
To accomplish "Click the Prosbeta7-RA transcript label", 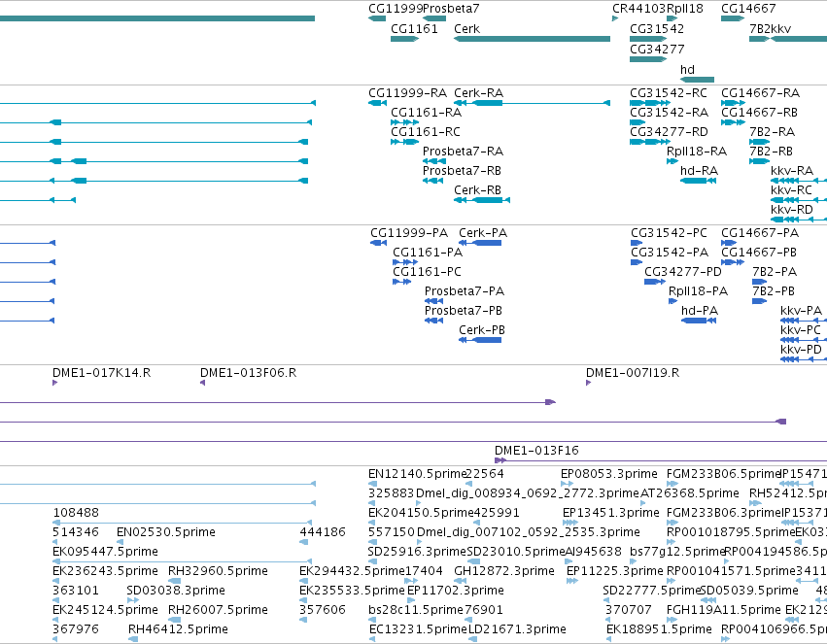I will [x=464, y=152].
